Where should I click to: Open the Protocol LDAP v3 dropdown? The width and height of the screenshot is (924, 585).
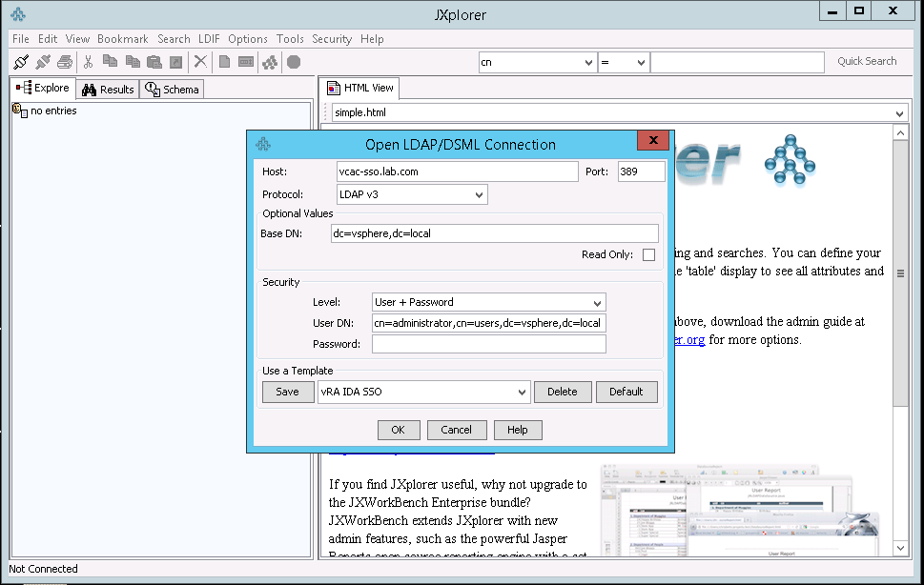(412, 194)
